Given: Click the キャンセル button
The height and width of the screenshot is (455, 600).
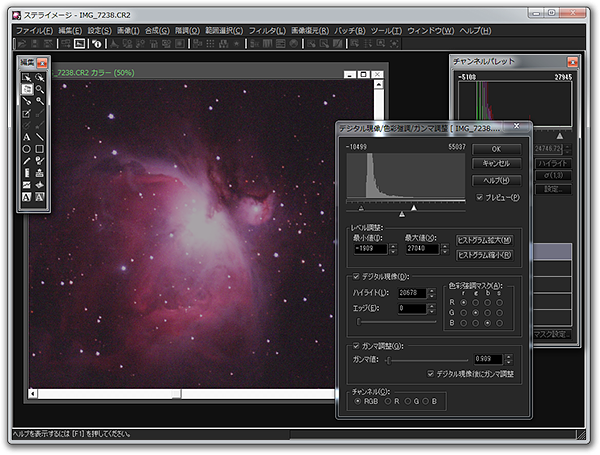Looking at the screenshot, I should click(x=496, y=163).
